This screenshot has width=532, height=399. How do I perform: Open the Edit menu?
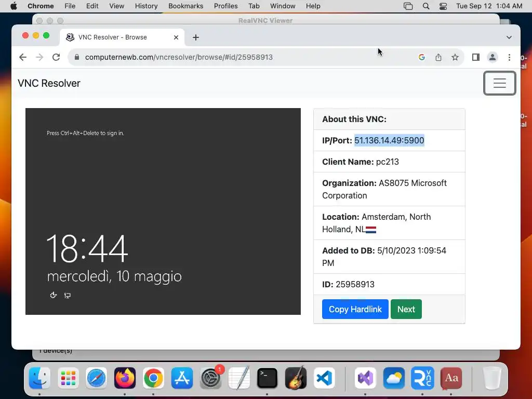(92, 6)
